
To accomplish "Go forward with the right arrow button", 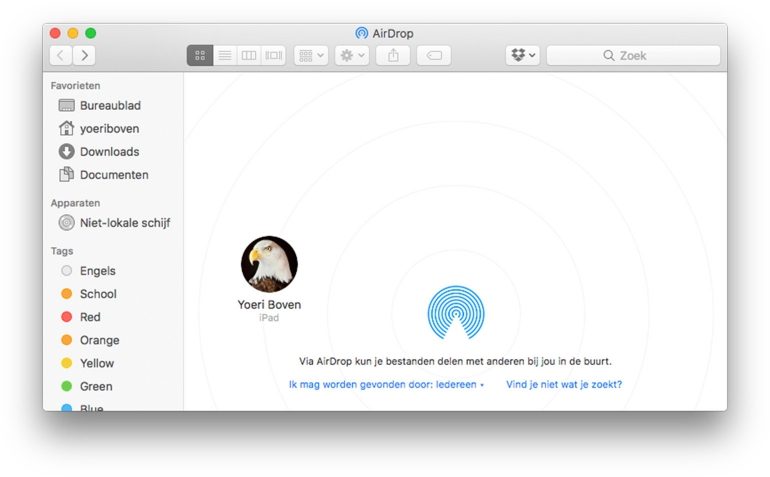I will click(85, 56).
